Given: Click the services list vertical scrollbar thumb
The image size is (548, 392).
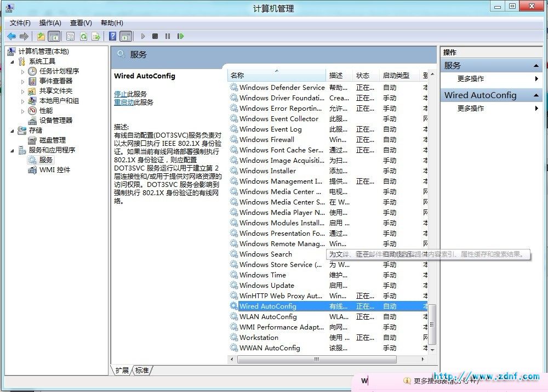Looking at the screenshot, I should [x=432, y=325].
